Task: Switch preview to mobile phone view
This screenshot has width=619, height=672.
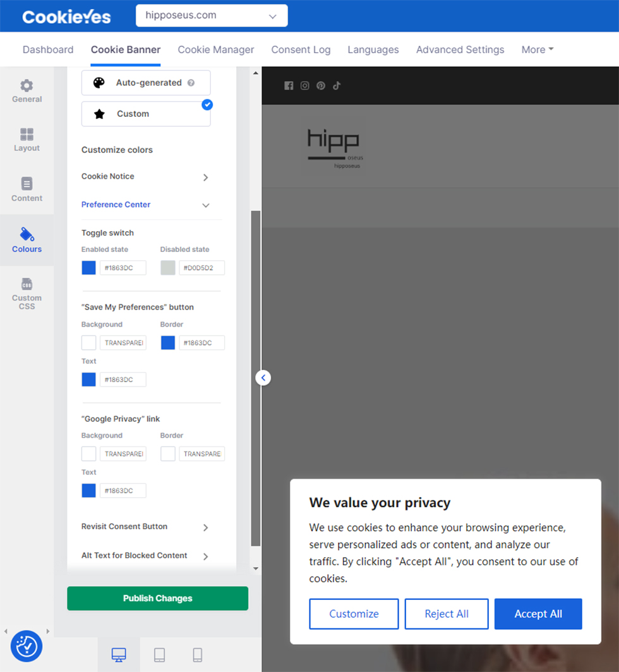Action: (198, 655)
